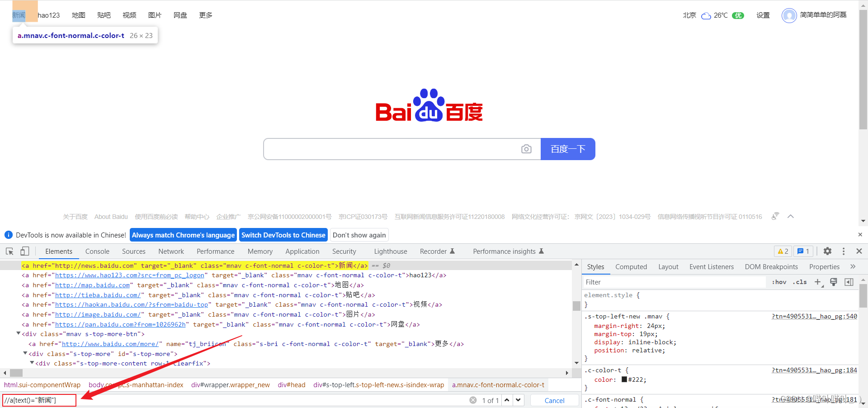
Task: Click the 百度一下 search button
Action: point(568,149)
